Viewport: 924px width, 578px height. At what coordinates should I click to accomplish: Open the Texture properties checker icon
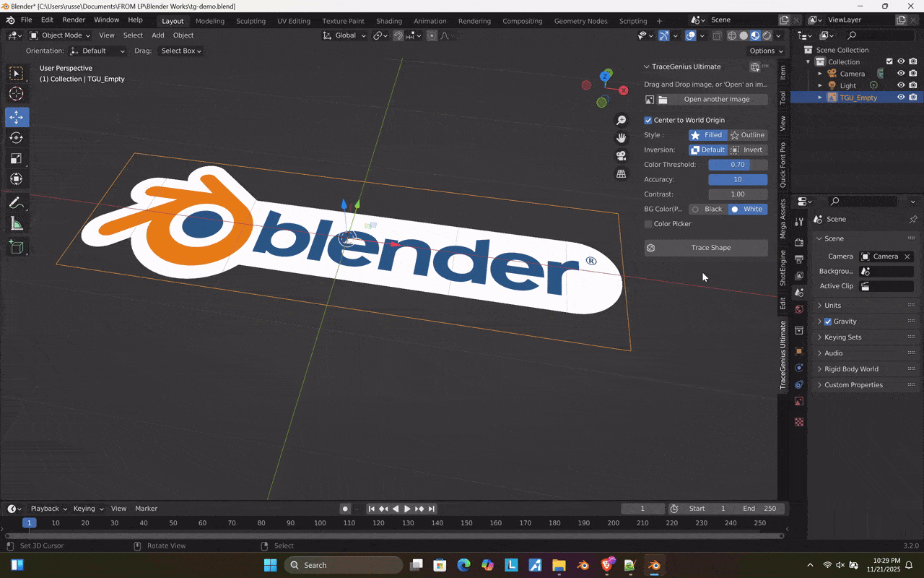pyautogui.click(x=799, y=422)
